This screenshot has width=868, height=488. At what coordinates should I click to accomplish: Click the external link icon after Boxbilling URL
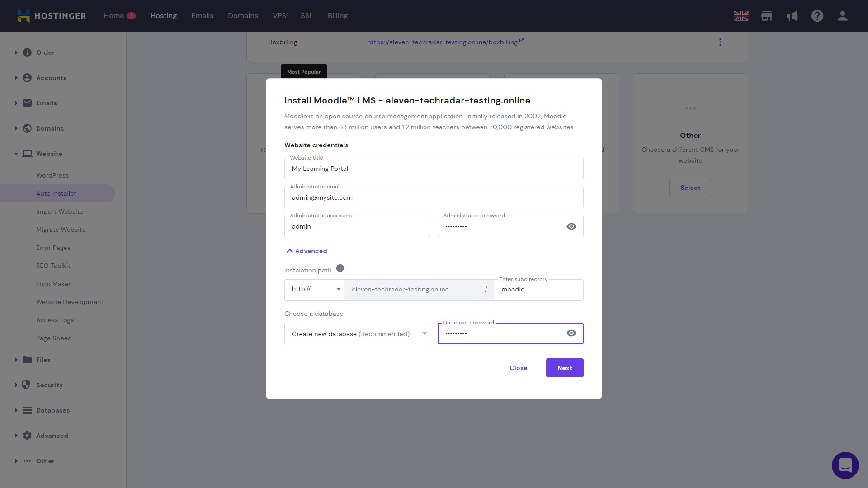(x=521, y=40)
